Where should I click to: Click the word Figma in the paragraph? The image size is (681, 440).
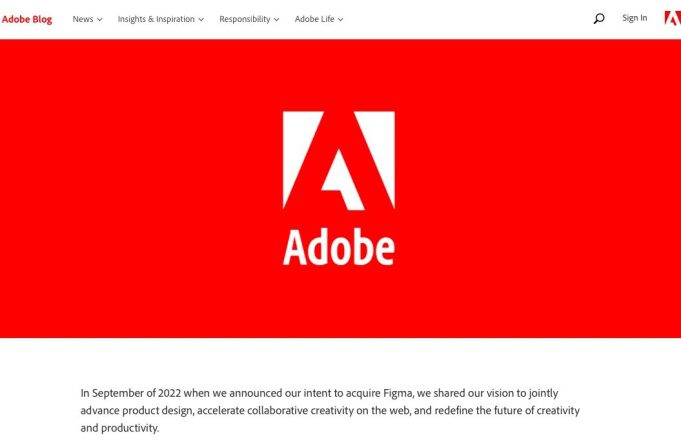(398, 393)
